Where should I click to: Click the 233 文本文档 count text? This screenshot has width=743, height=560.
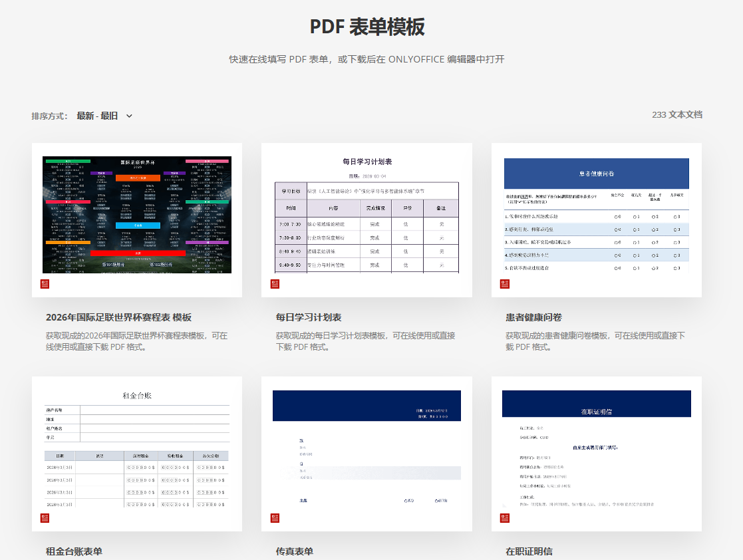point(676,114)
